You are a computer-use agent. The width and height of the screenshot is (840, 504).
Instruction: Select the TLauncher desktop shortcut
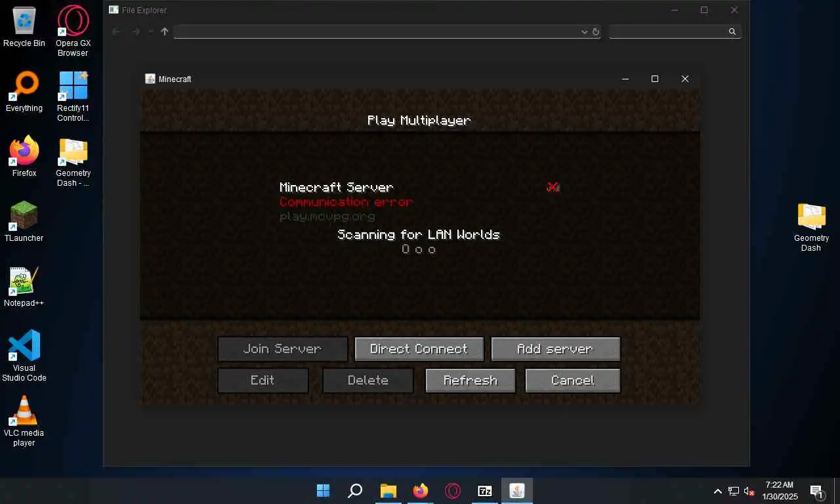[x=24, y=222]
